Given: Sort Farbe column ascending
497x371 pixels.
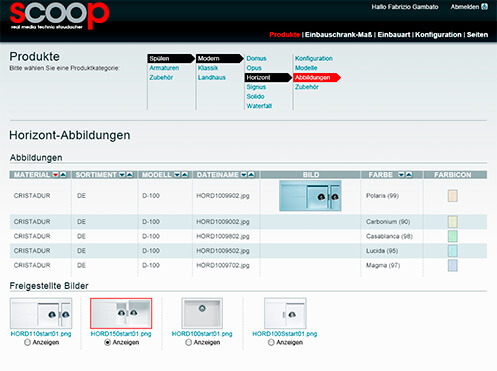Looking at the screenshot, I should [x=409, y=175].
